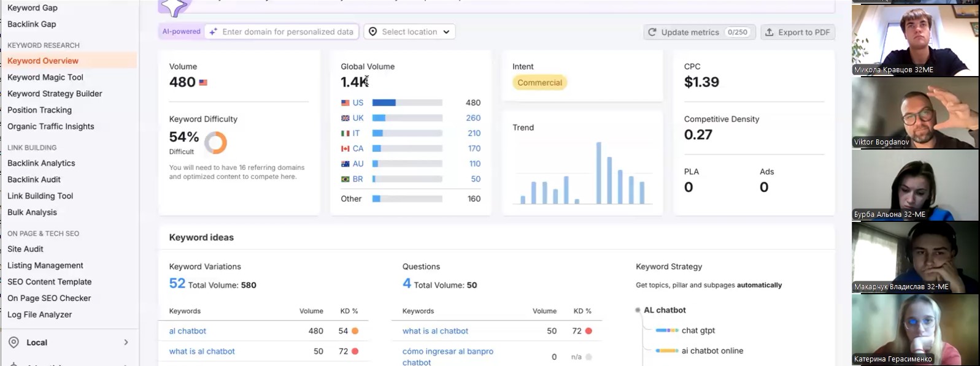This screenshot has height=366, width=980.
Task: Click the tallest bar in the Trend chart
Action: [598, 173]
